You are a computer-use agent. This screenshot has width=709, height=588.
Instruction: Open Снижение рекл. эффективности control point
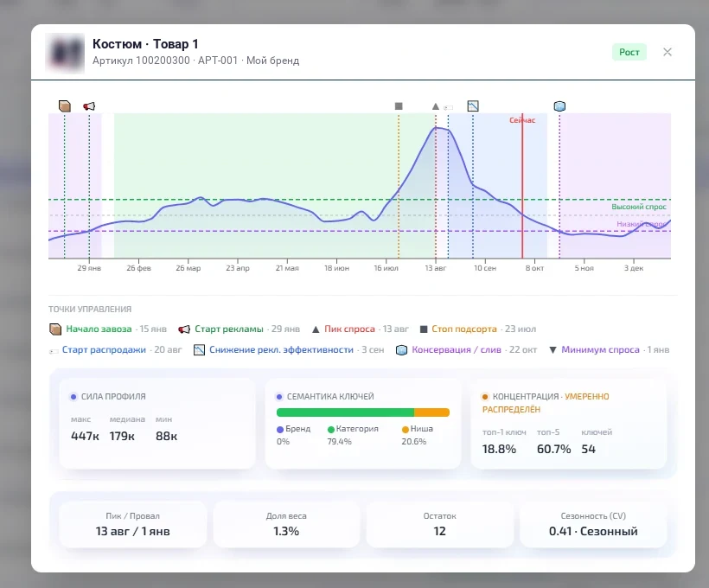pos(289,350)
